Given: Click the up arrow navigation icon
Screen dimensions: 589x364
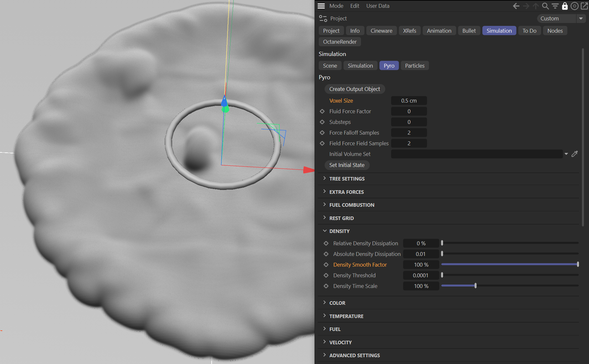Looking at the screenshot, I should [x=536, y=6].
